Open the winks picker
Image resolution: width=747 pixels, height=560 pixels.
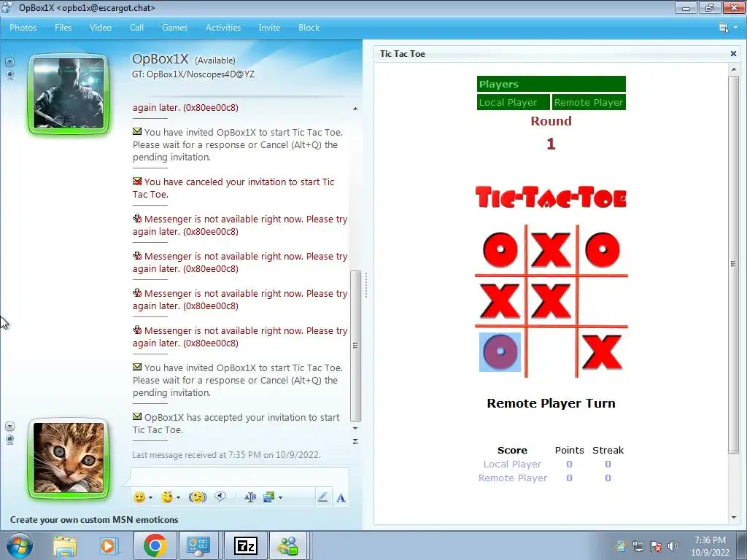point(167,497)
